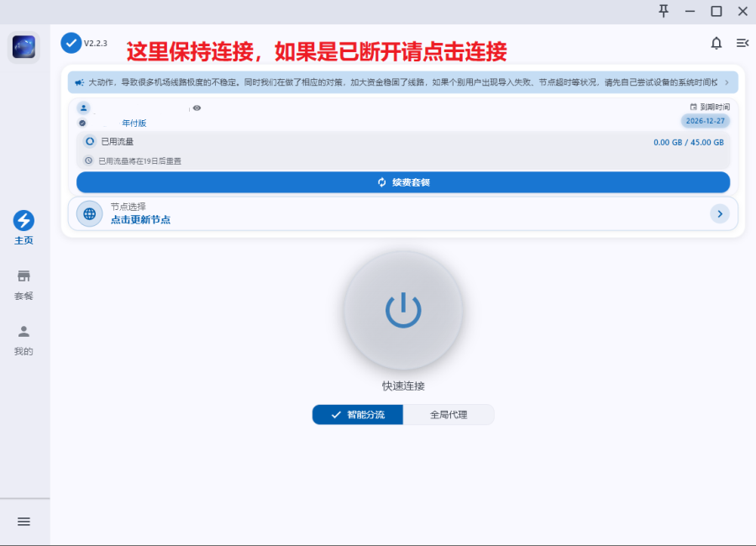This screenshot has height=546, width=756.
Task: Click the calendar icon beside 到期时间
Action: point(693,107)
